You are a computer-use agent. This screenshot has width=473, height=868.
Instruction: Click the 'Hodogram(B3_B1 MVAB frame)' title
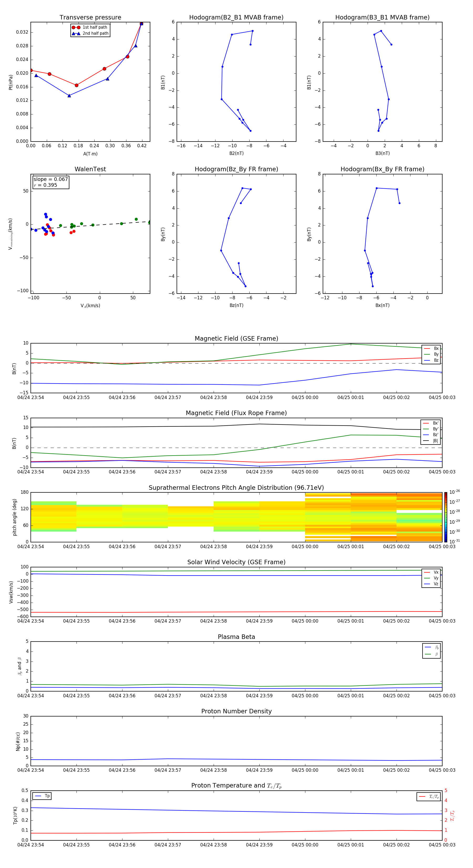(x=382, y=18)
